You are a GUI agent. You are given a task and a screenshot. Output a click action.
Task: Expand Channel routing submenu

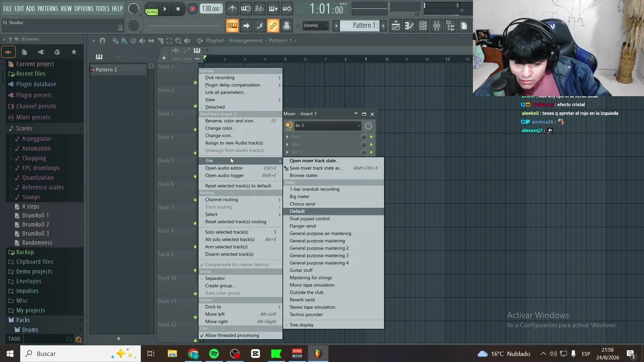point(240,200)
